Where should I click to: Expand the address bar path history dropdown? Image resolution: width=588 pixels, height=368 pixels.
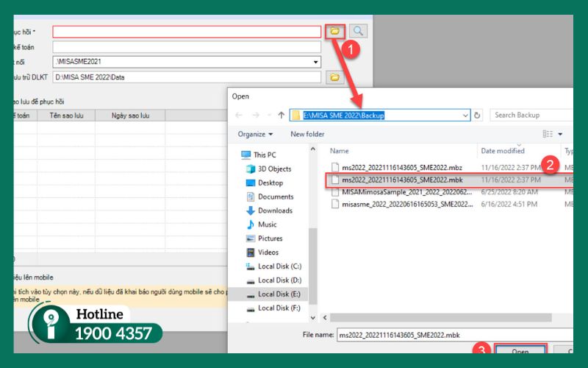click(x=465, y=115)
